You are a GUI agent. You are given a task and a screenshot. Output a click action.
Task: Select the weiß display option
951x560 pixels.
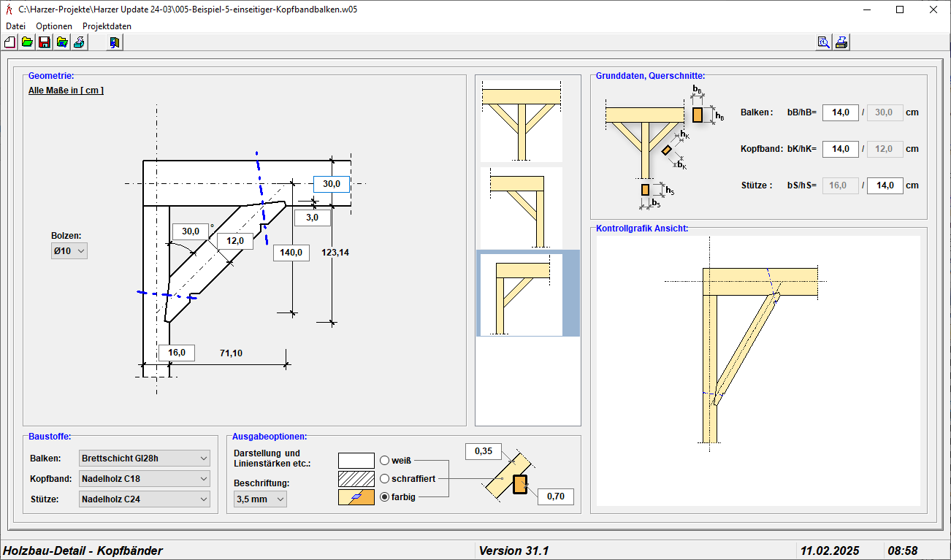pos(385,461)
